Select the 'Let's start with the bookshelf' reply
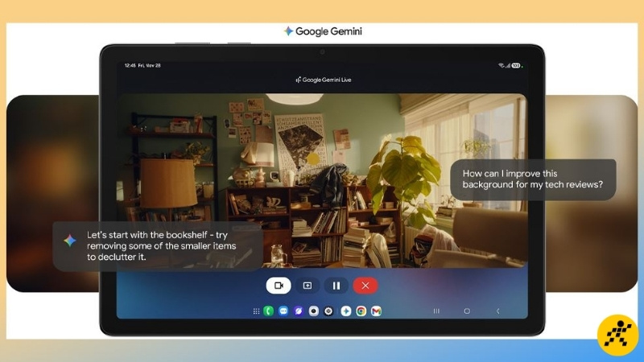Screen dimensions: 644x362 [x=158, y=246]
